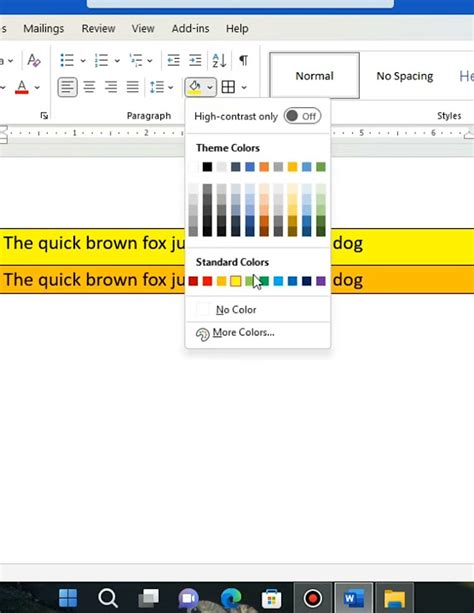Open the View ribbon tab

pos(143,29)
